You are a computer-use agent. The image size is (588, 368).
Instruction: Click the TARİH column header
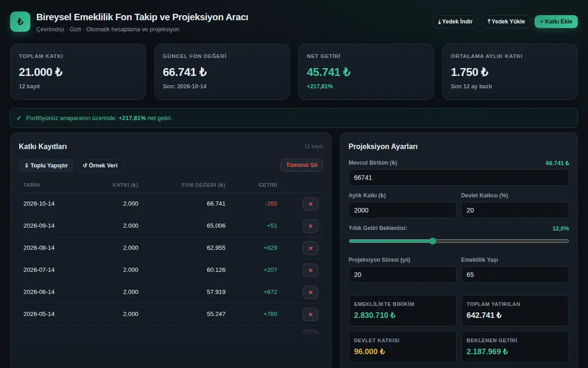(32, 185)
